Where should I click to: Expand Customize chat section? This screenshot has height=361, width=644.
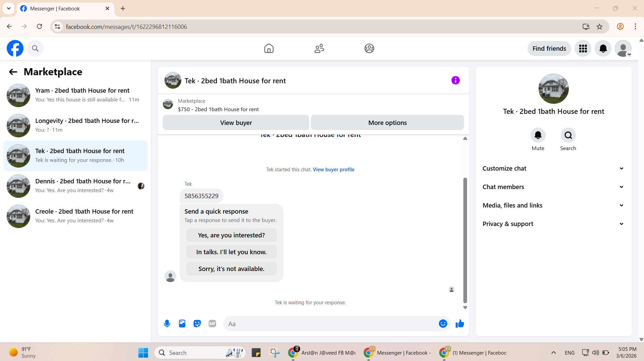coord(553,169)
